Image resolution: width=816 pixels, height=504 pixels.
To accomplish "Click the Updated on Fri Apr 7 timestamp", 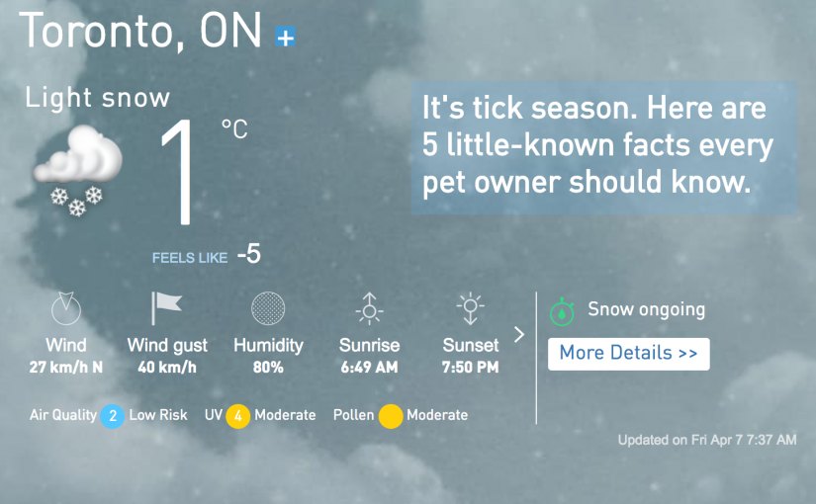I will pos(707,440).
